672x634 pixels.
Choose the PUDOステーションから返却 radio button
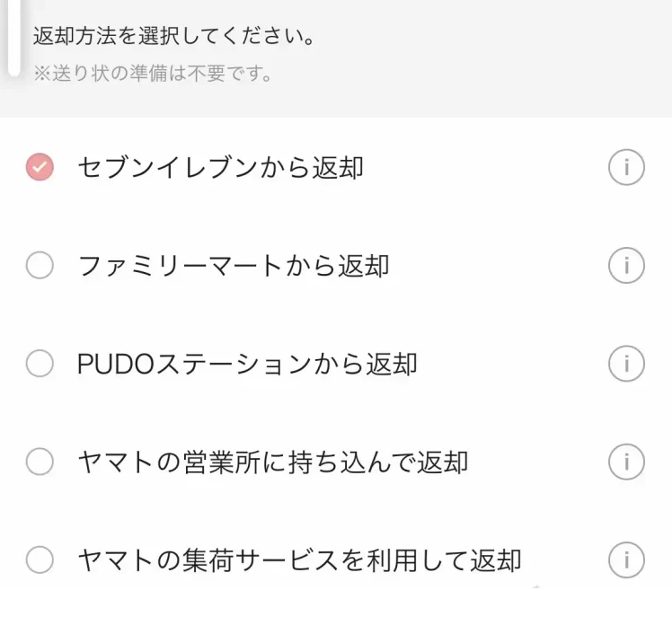(x=40, y=364)
